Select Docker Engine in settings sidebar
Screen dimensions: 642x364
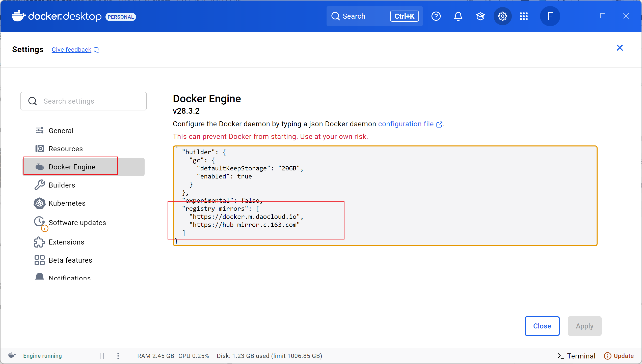point(84,167)
